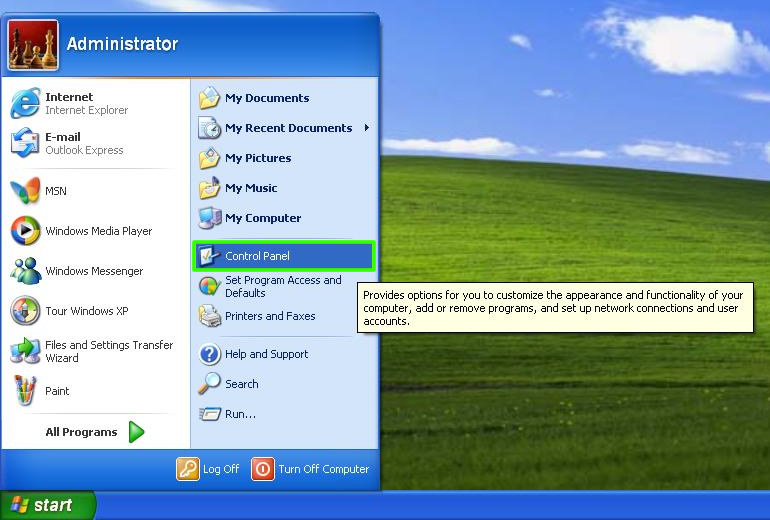Click the Windows Messenger label
The width and height of the screenshot is (770, 520).
(x=94, y=271)
